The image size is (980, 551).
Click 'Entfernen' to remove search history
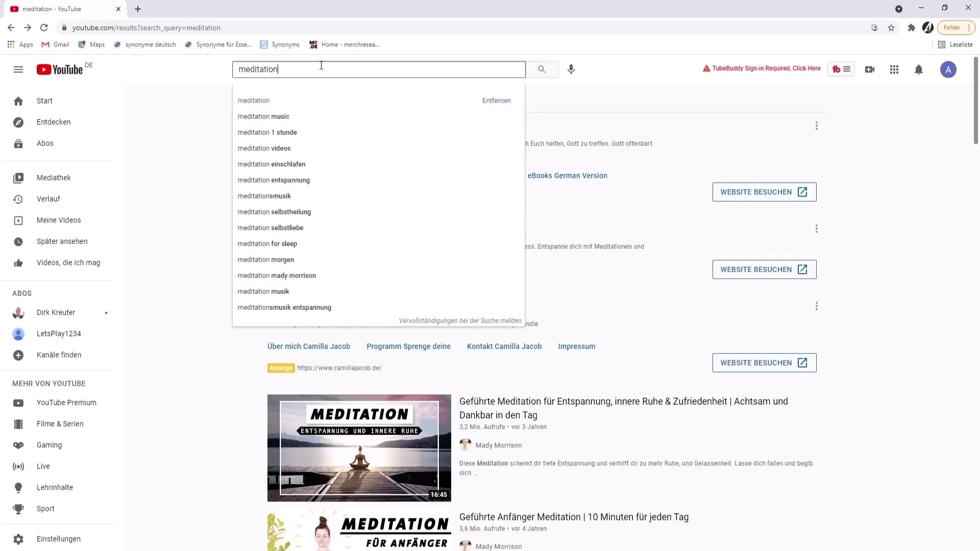click(x=496, y=100)
